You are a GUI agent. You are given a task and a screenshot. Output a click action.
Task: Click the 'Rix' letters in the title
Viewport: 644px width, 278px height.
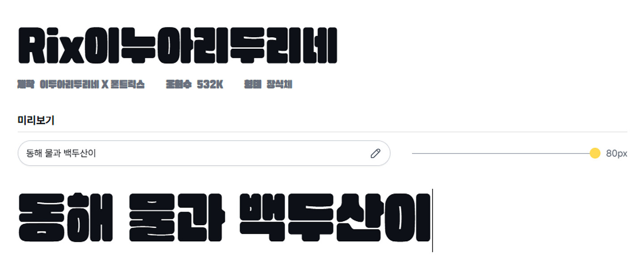50,46
